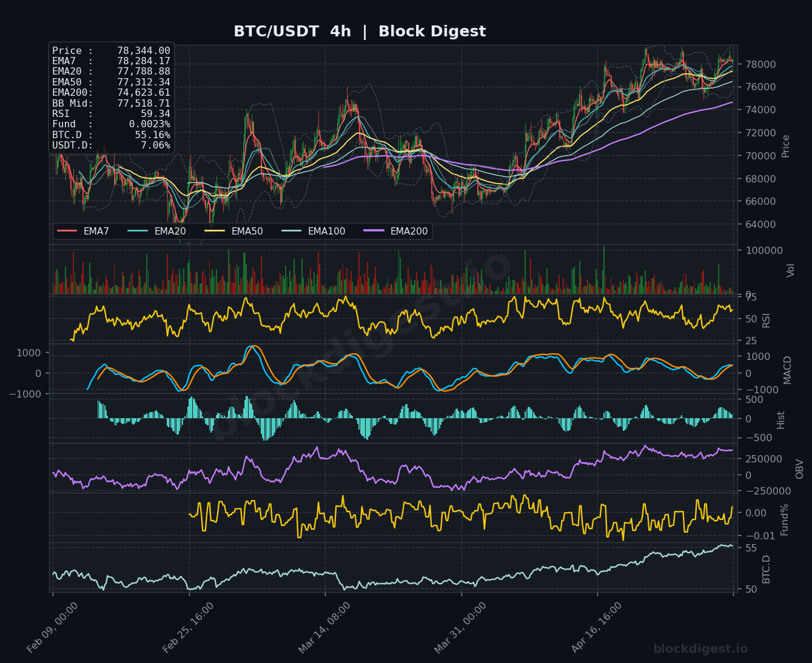Click the BB Mid 77,518.71 row
Image resolution: width=812 pixels, height=663 pixels.
pyautogui.click(x=111, y=103)
